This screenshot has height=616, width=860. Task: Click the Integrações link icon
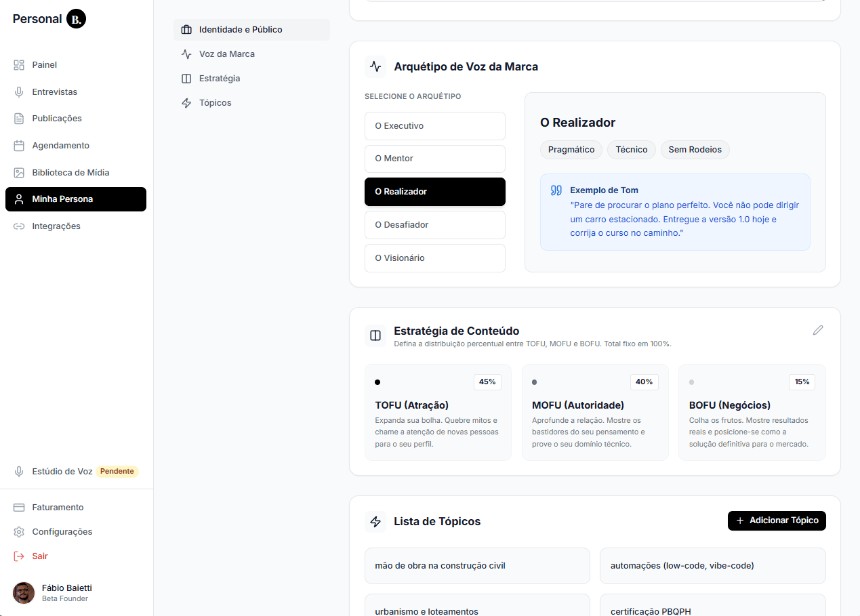point(19,226)
